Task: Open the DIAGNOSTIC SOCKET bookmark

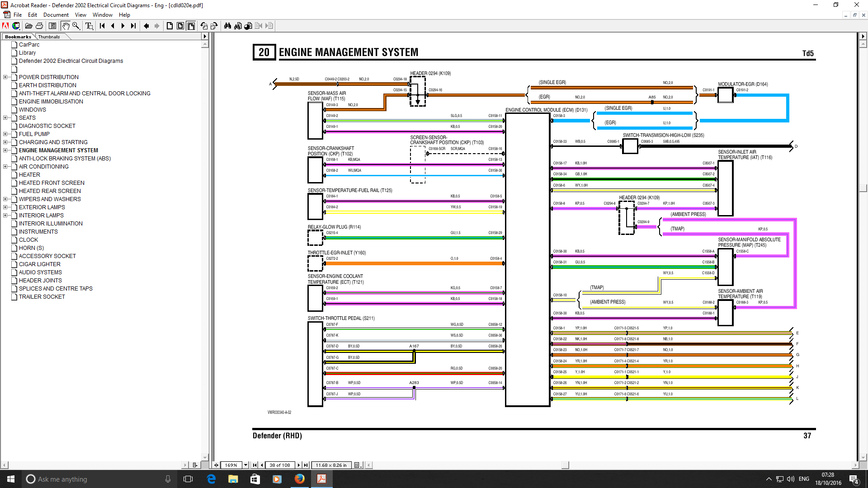Action: click(47, 126)
